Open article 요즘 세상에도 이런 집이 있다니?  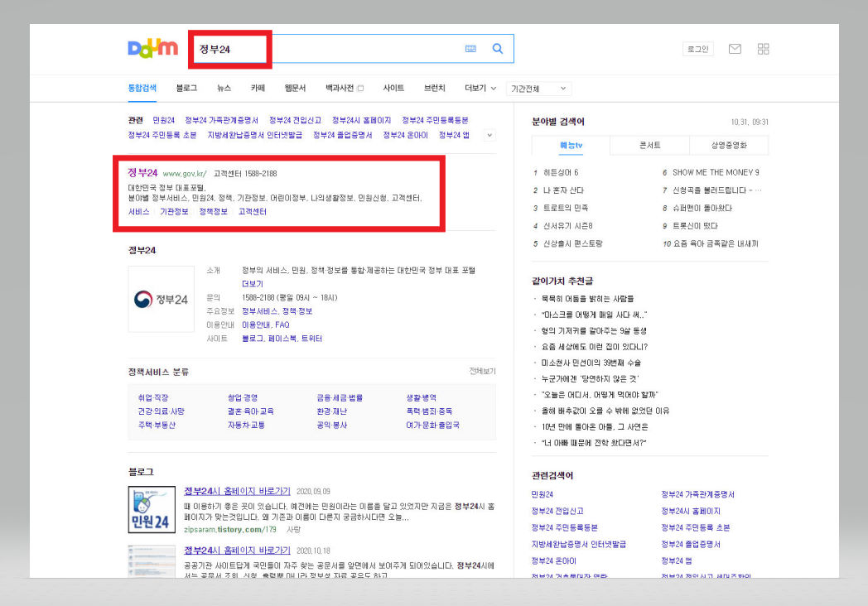pyautogui.click(x=595, y=347)
